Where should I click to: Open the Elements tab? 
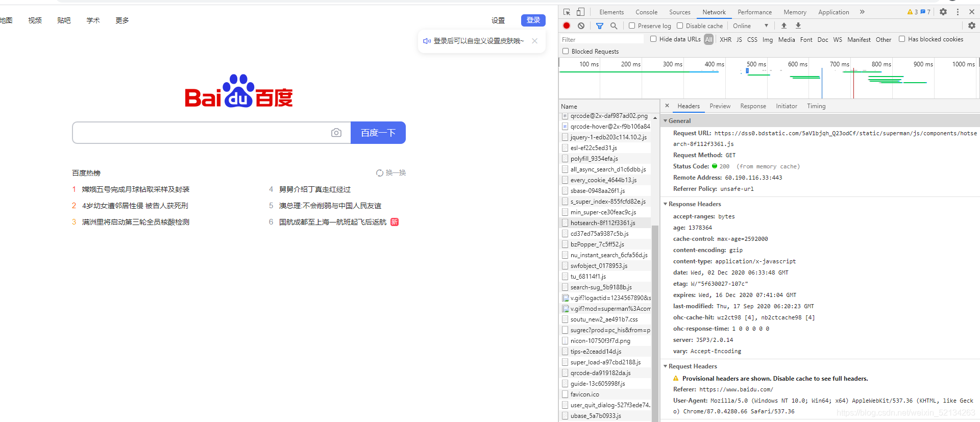(611, 12)
